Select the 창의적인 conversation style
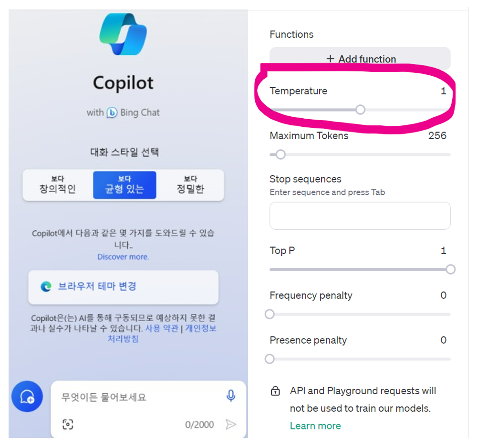The width and height of the screenshot is (477, 448). coord(58,185)
